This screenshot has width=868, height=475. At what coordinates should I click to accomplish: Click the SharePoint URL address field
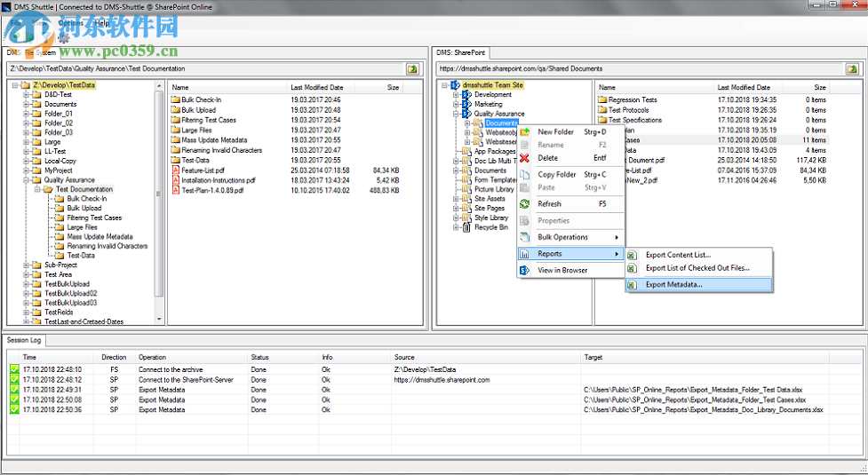[640, 69]
